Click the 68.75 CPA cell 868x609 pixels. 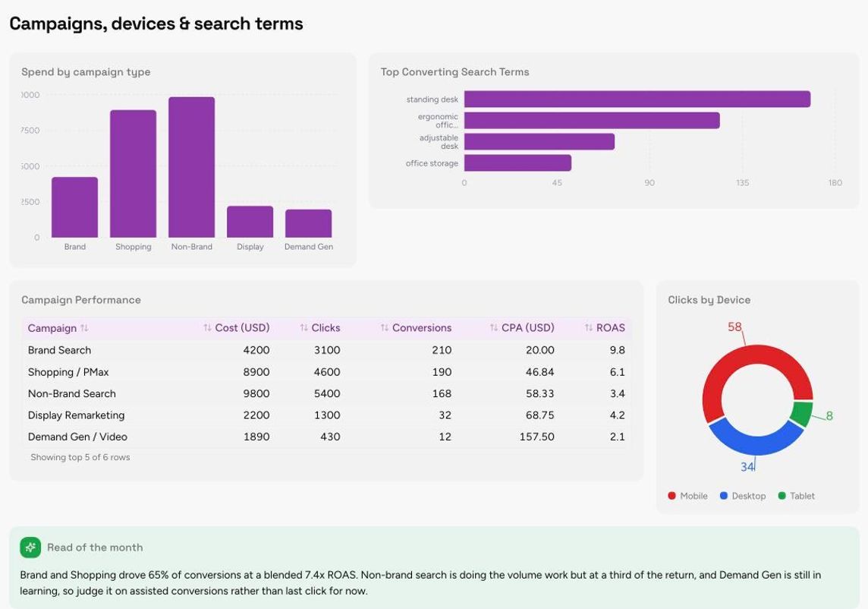(x=539, y=415)
